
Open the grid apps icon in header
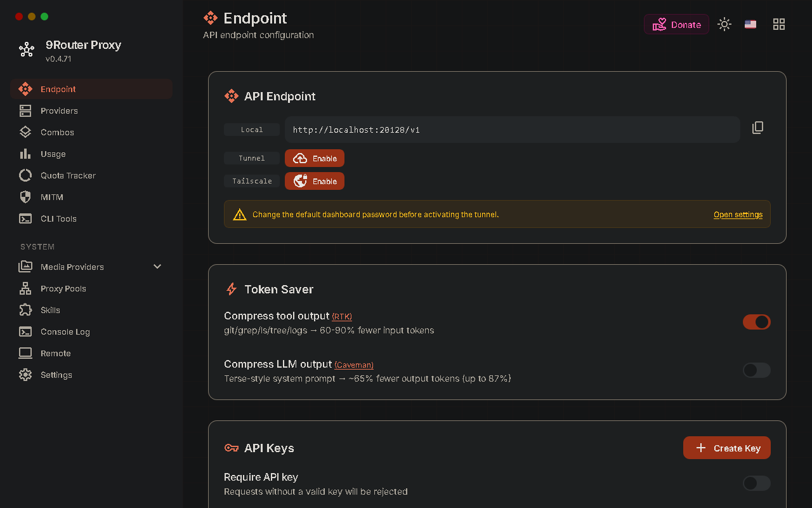pos(779,24)
